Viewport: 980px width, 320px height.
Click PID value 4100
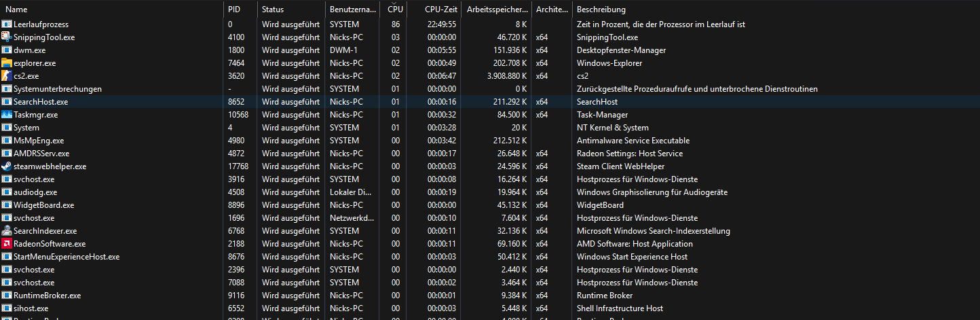[236, 37]
